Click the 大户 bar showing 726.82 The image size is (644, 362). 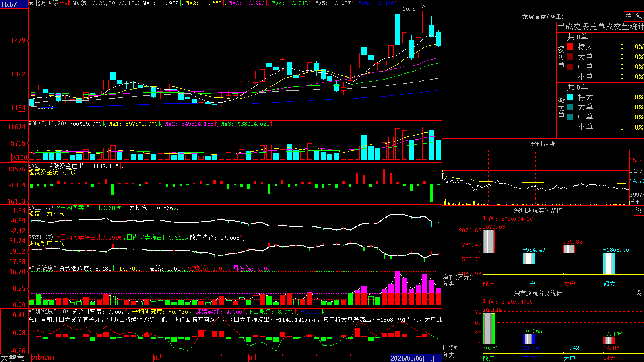click(x=569, y=249)
